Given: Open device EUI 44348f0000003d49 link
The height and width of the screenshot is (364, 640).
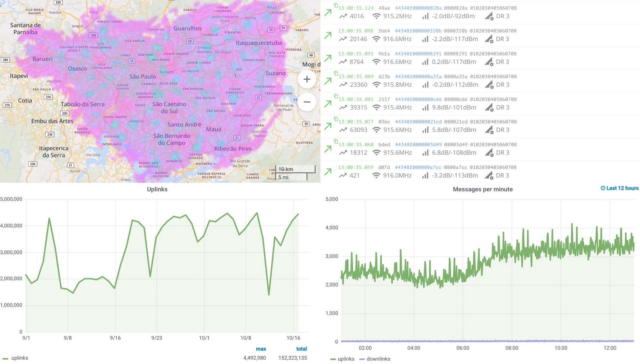Looking at the screenshot, I should pos(418,144).
